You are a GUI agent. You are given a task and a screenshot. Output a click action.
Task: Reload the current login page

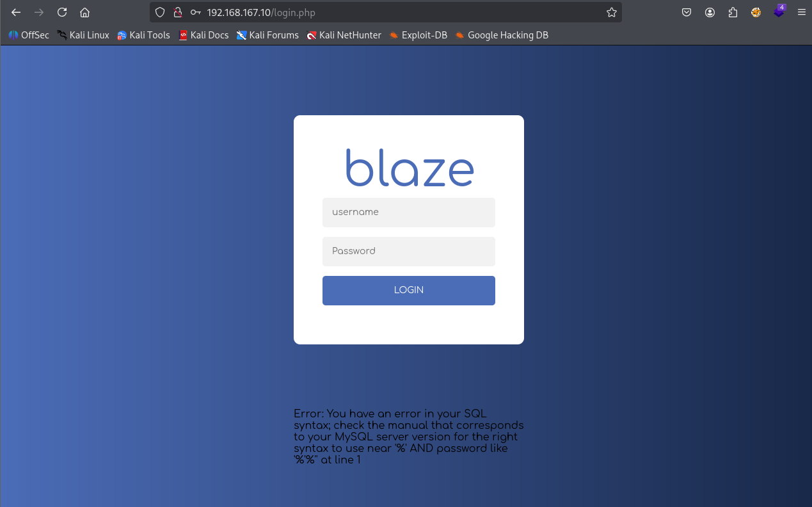pos(62,12)
